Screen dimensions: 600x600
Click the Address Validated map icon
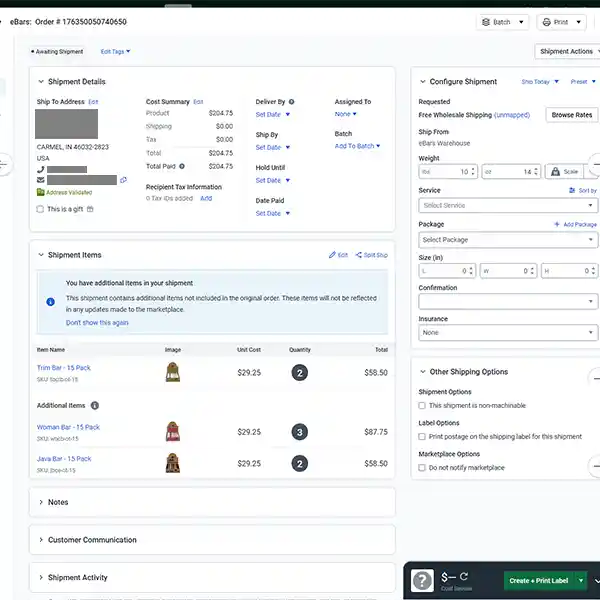[x=41, y=192]
